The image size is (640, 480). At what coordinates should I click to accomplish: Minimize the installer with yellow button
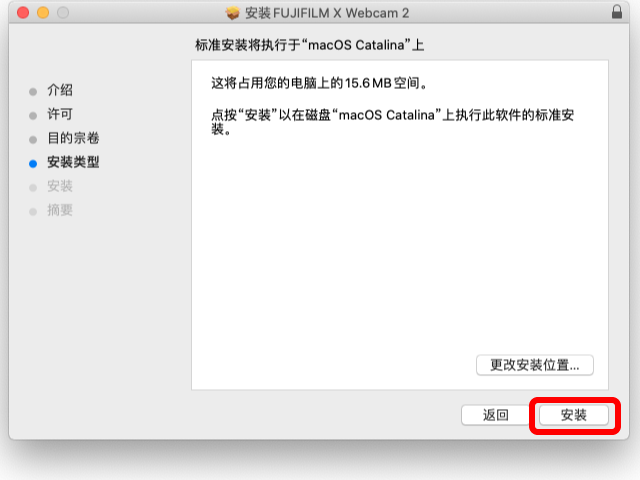[43, 13]
